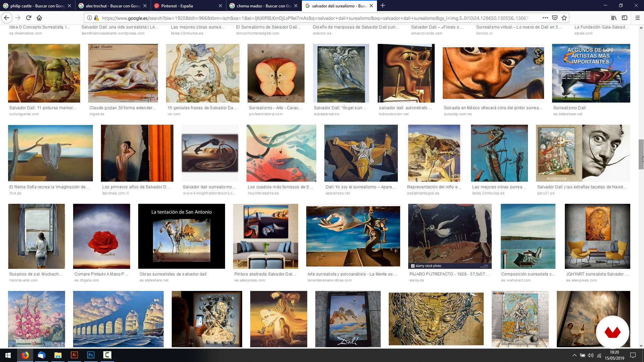This screenshot has height=362, width=644.
Task: Show site information icon in address bar
Action: 89,18
